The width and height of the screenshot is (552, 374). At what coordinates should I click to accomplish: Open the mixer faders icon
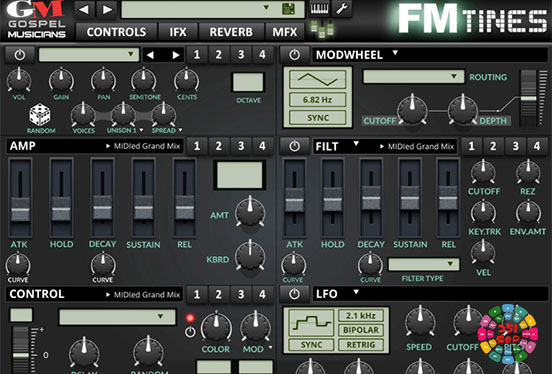(322, 29)
